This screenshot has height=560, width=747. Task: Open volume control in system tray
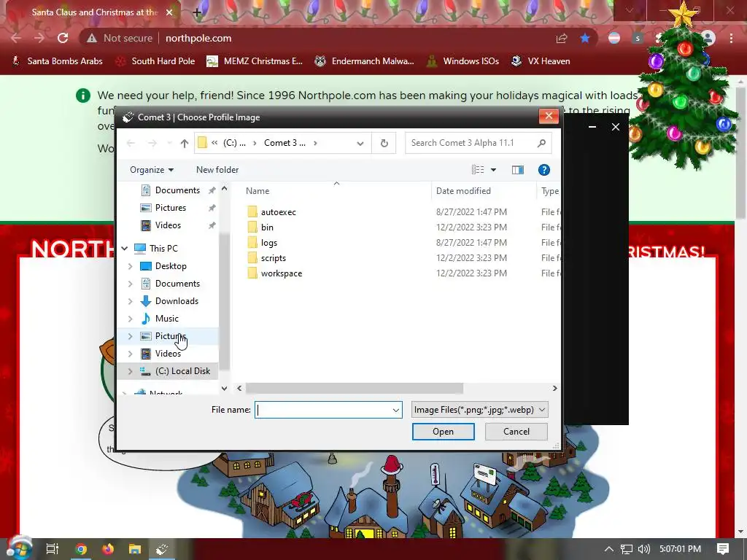click(643, 549)
